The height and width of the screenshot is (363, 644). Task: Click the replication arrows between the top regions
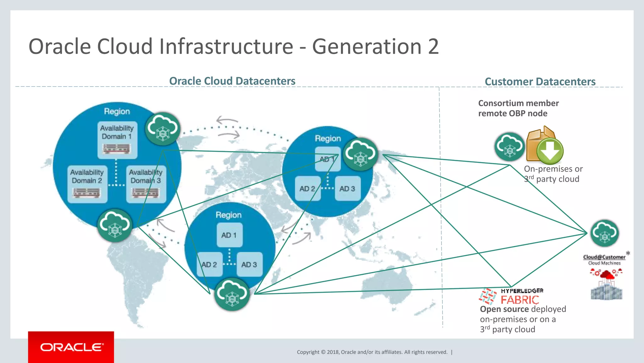[228, 128]
